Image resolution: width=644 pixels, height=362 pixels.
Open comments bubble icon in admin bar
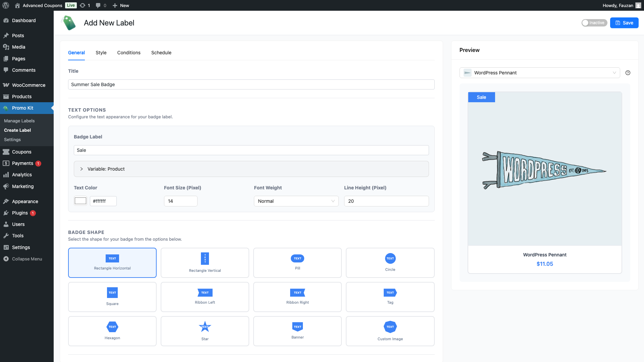(98, 5)
